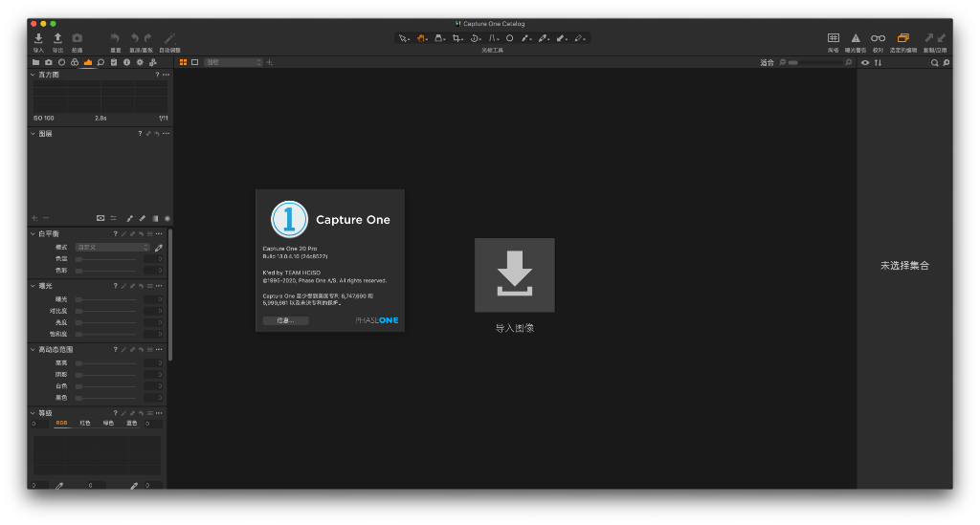Open the Details magnifier tool tab
Image resolution: width=980 pixels, height=525 pixels.
coord(100,62)
